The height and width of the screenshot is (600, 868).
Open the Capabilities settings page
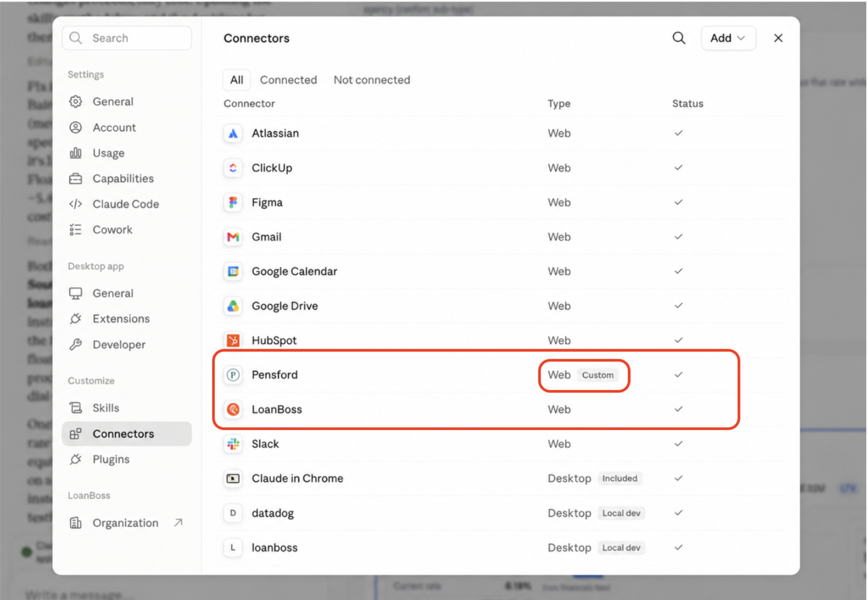coord(127,179)
